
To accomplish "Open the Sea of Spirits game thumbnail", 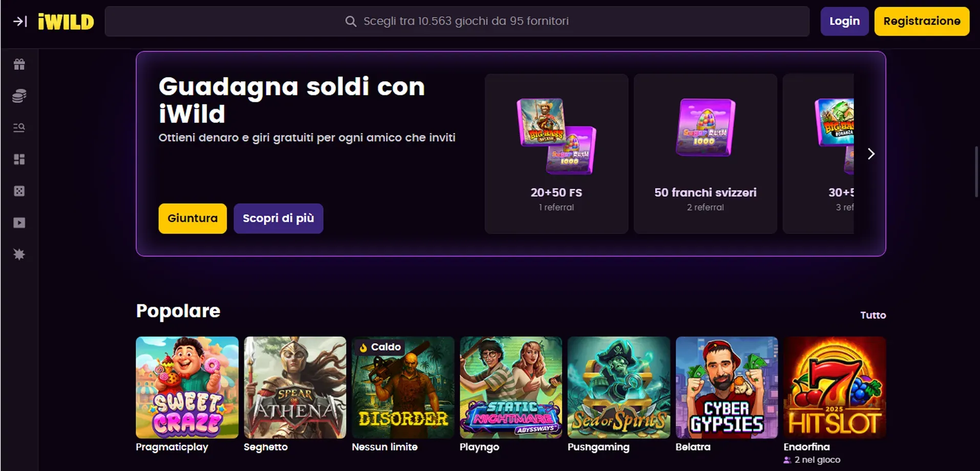I will click(619, 388).
